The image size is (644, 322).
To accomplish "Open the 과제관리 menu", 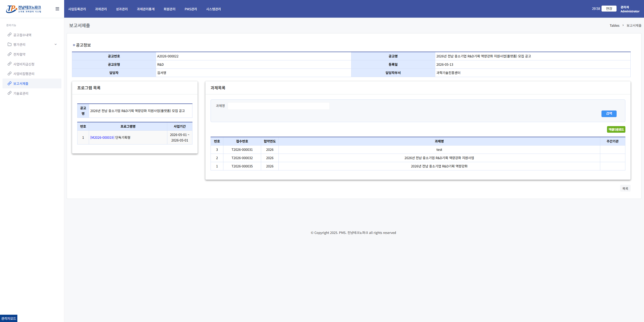I will click(x=101, y=9).
